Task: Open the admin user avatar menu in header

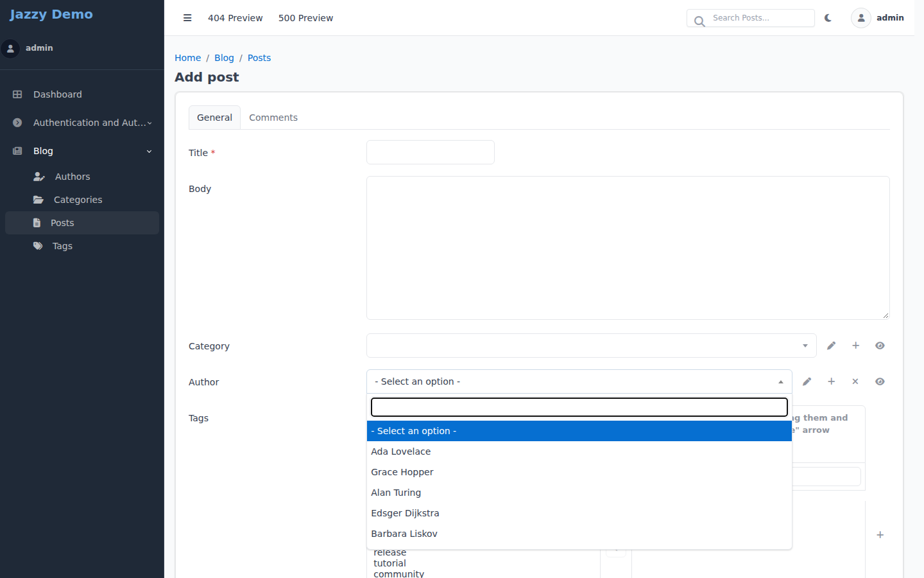Action: 861,18
